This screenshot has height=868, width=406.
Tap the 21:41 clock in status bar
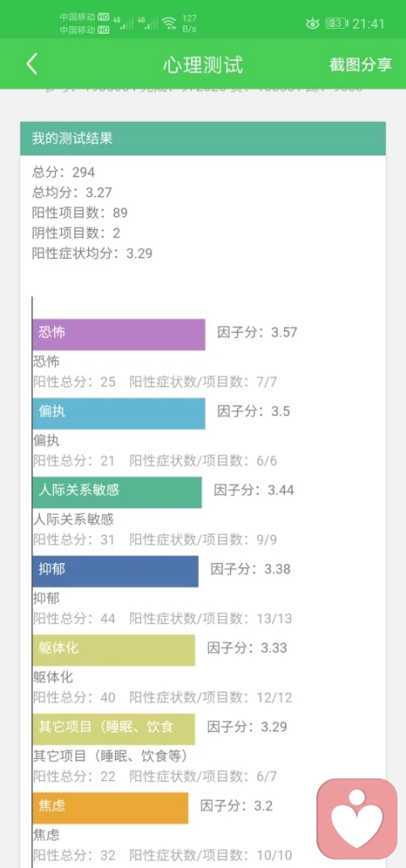tap(368, 24)
